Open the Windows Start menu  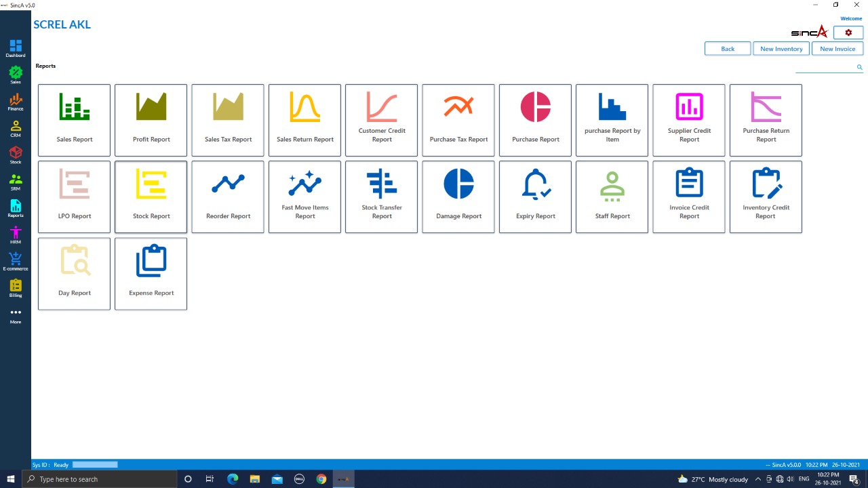10,479
